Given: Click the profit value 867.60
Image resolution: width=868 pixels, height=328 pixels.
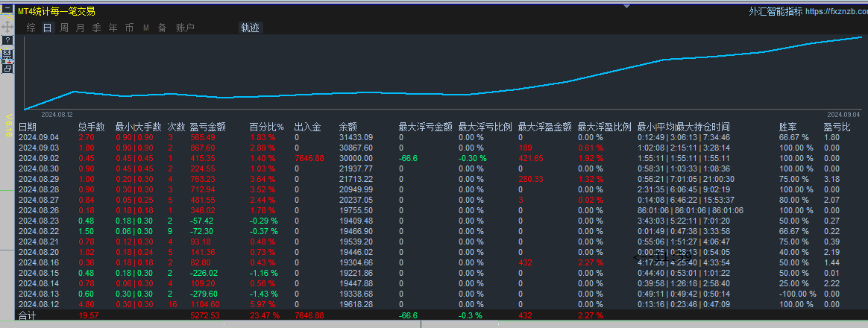Looking at the screenshot, I should point(203,148).
